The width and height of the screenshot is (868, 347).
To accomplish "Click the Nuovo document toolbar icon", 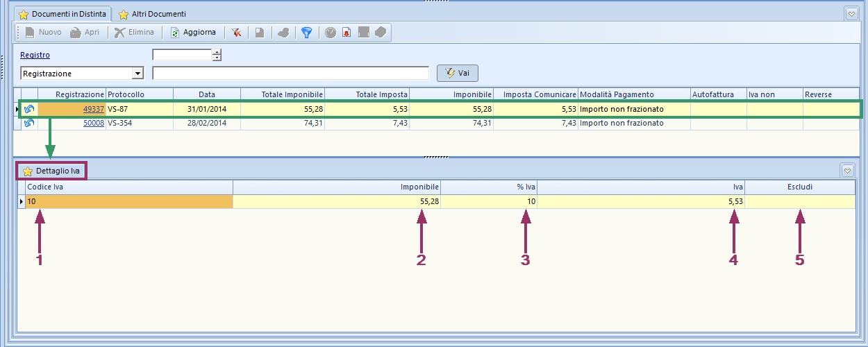I will pos(43,33).
